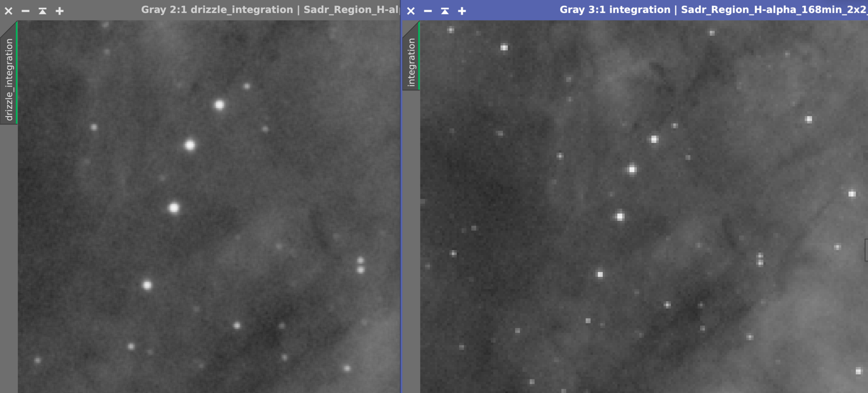Close the drizzle_integration image window
Image resolution: width=868 pixels, height=393 pixels.
point(9,11)
